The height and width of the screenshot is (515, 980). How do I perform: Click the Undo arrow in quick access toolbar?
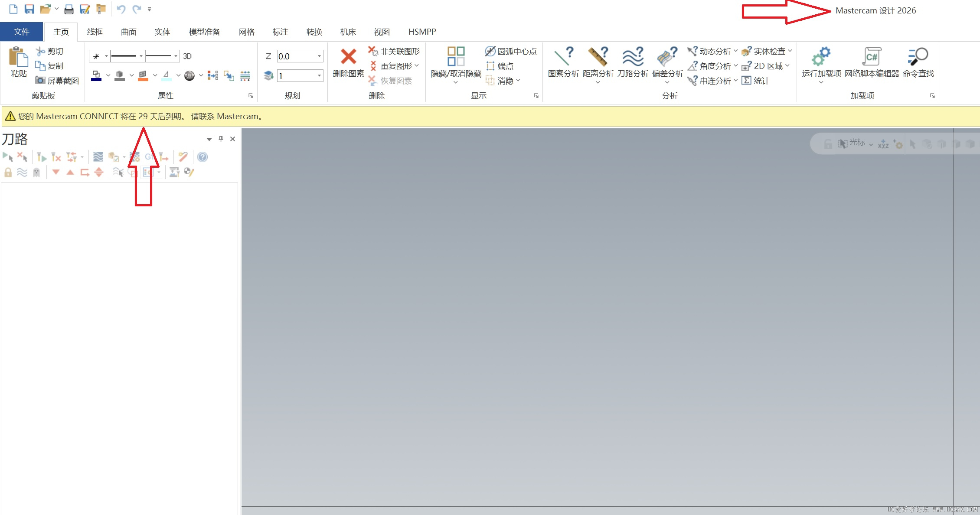pyautogui.click(x=121, y=9)
